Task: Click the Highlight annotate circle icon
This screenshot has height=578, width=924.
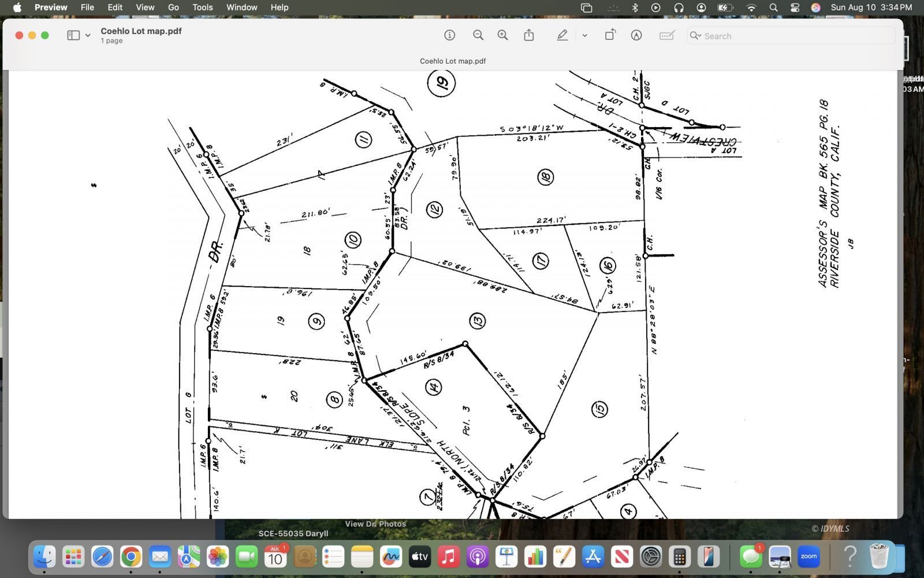Action: (x=636, y=35)
